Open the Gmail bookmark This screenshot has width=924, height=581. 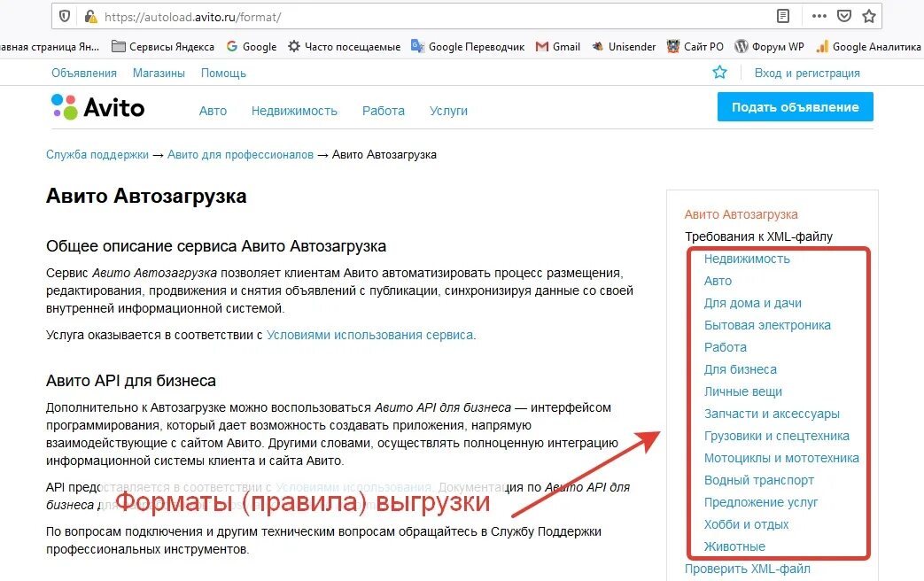point(558,47)
